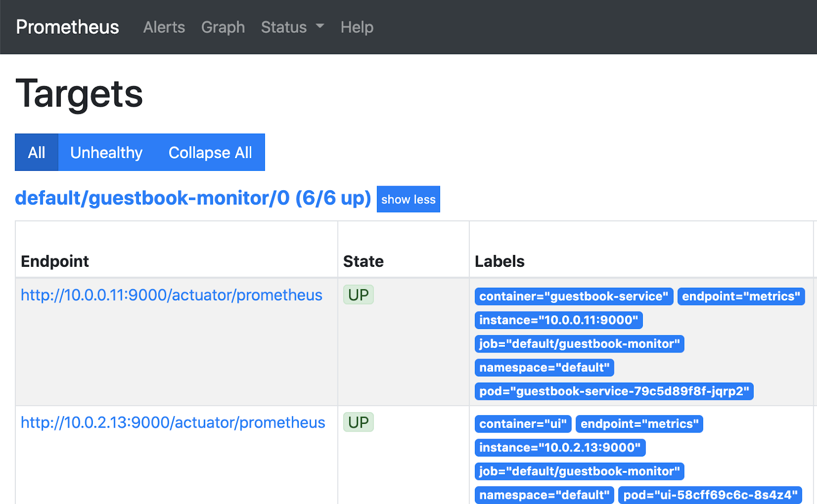Image resolution: width=817 pixels, height=504 pixels.
Task: Click the container="guestbook-service" label badge
Action: (x=573, y=296)
